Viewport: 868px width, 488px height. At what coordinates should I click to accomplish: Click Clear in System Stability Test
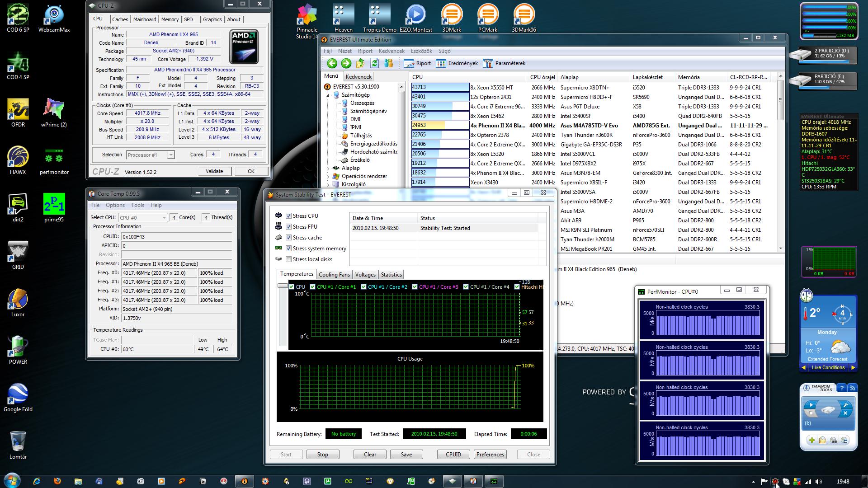(370, 455)
